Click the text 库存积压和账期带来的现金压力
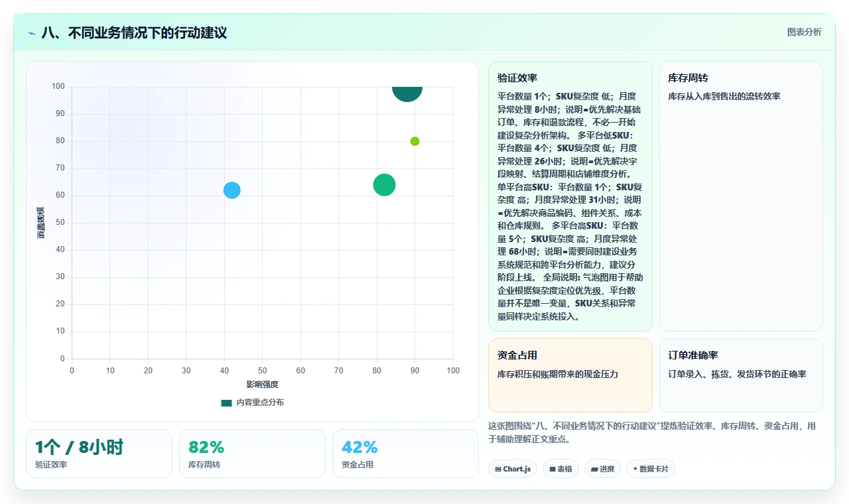Screen dimensions: 849x504 click(558, 374)
